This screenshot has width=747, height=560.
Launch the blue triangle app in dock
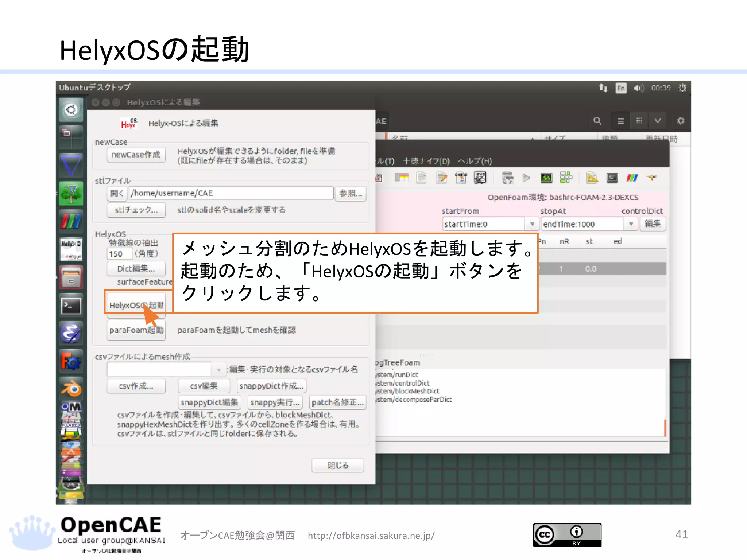(71, 165)
